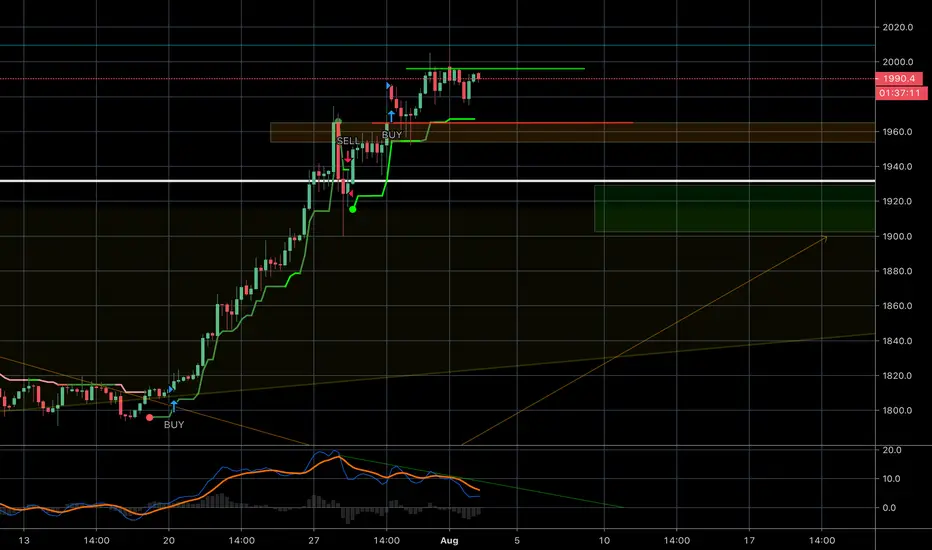Click the bright green dot under SELL signal

click(x=352, y=209)
